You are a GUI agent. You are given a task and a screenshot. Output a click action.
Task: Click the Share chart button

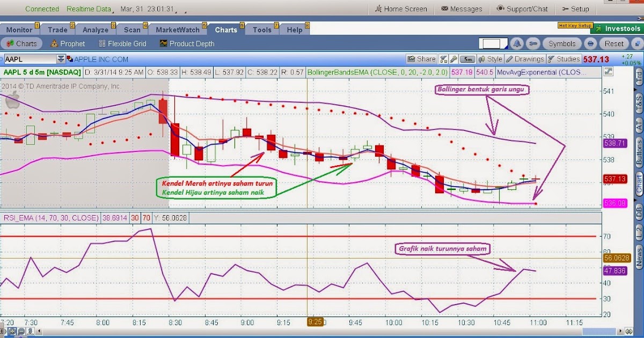pos(421,59)
